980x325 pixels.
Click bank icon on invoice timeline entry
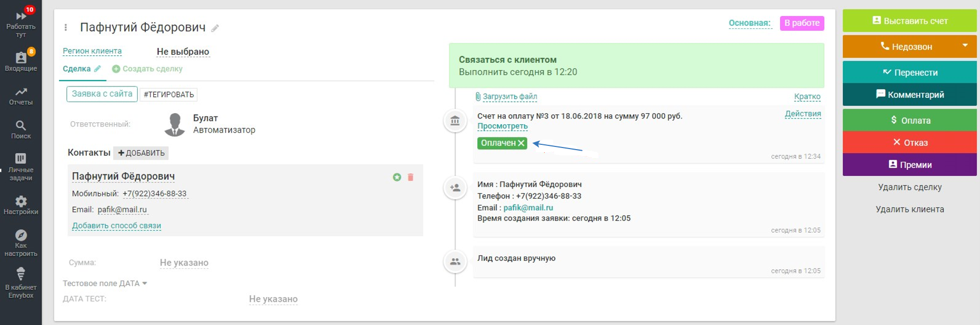[455, 121]
